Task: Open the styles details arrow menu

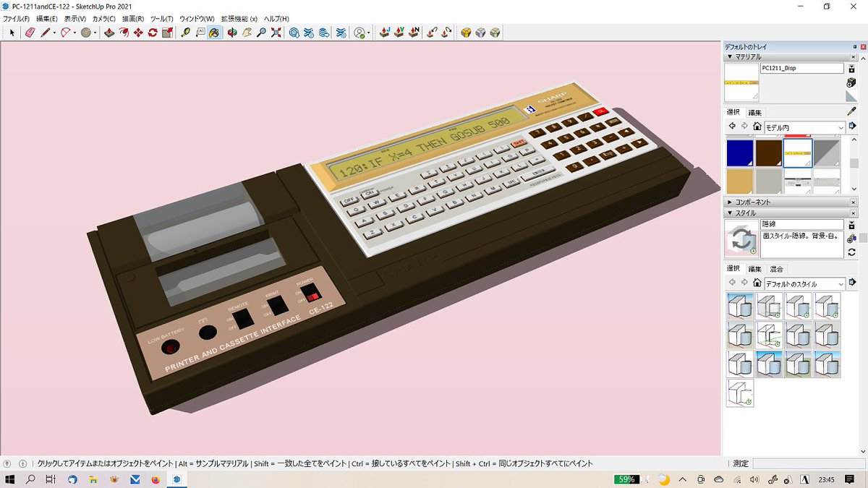Action: pyautogui.click(x=852, y=283)
